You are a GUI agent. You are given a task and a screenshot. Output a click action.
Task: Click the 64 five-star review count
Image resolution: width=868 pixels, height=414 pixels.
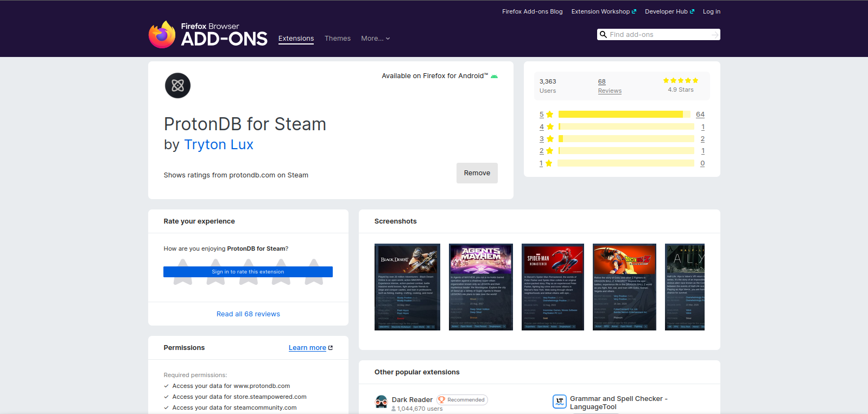(700, 114)
